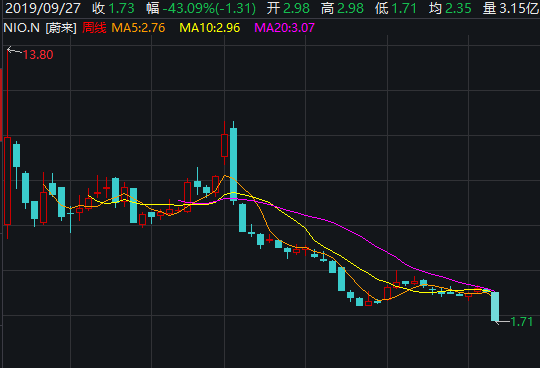Click the average price 2.35 value
Image resolution: width=540 pixels, height=368 pixels.
458,8
